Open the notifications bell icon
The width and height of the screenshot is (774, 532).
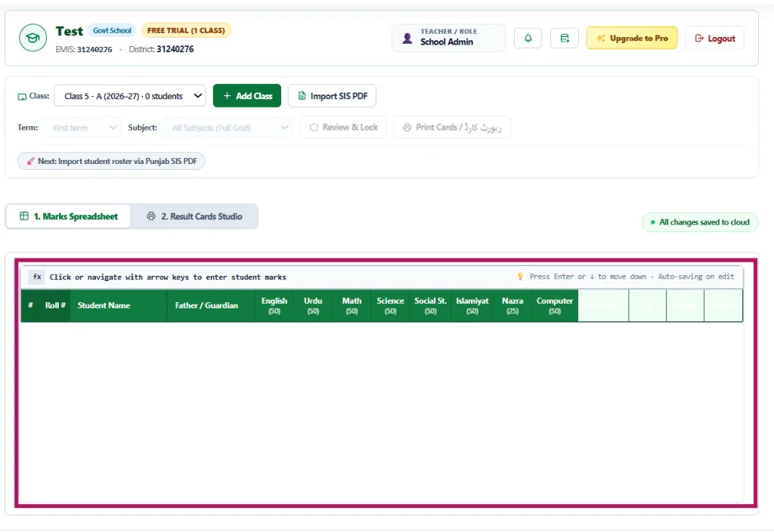(x=528, y=38)
